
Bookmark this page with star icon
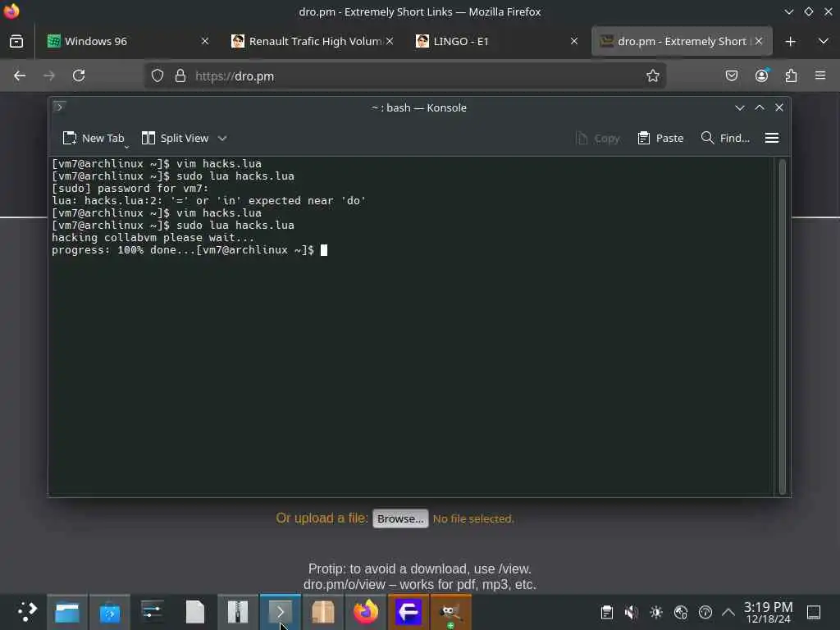coord(652,75)
